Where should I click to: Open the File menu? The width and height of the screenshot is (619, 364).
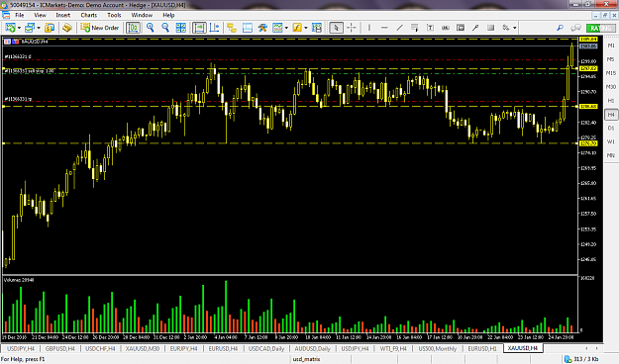coord(20,15)
